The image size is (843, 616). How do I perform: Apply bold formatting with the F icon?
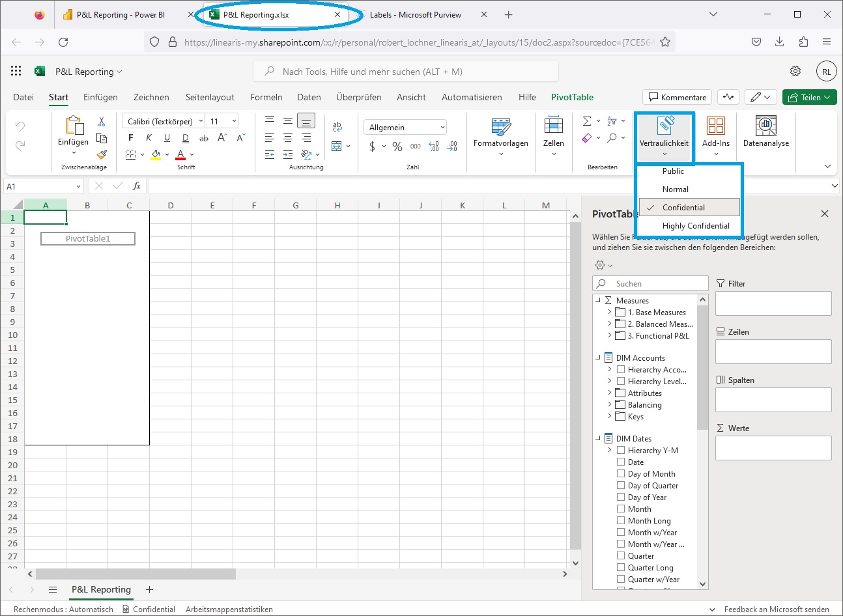130,137
